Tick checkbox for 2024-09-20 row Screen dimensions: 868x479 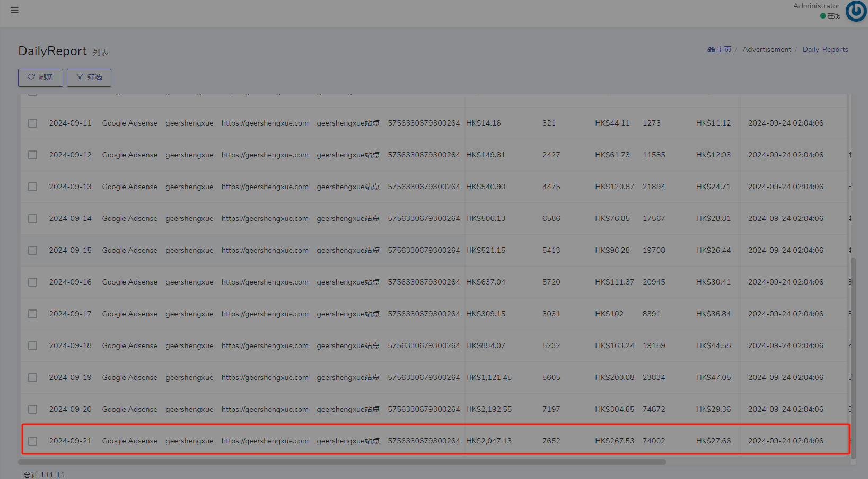pos(33,409)
